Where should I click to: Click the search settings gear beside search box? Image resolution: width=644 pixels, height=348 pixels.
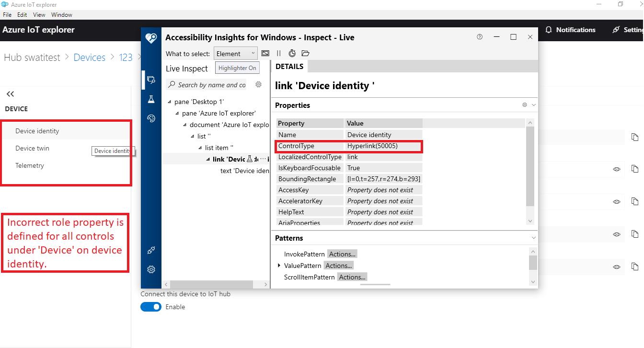[x=258, y=84]
